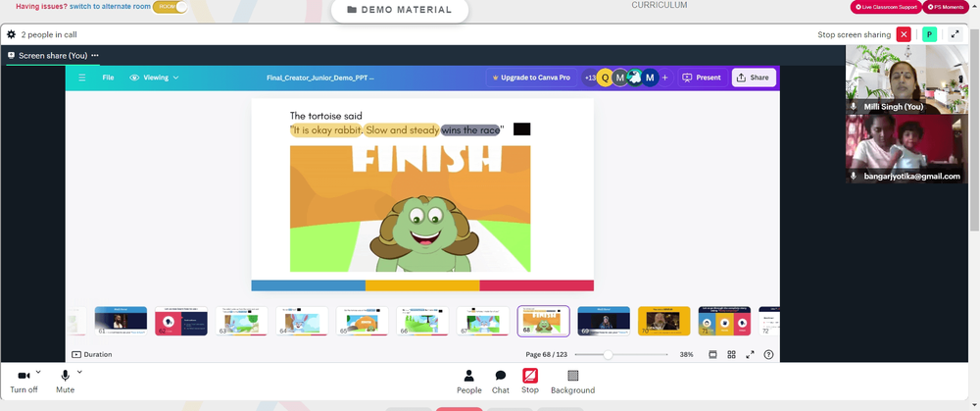Screen dimensions: 980x411
Task: Select slide thumbnail 63
Action: [242, 321]
